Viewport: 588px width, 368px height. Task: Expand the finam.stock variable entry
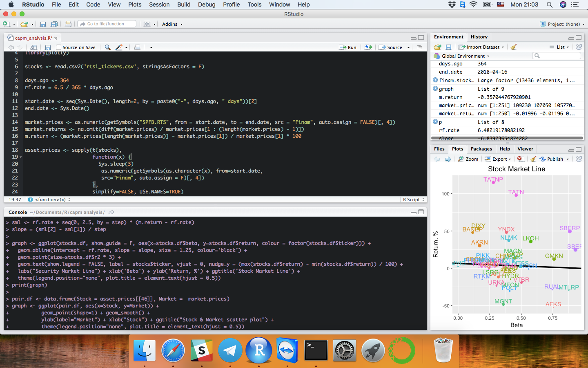point(435,80)
